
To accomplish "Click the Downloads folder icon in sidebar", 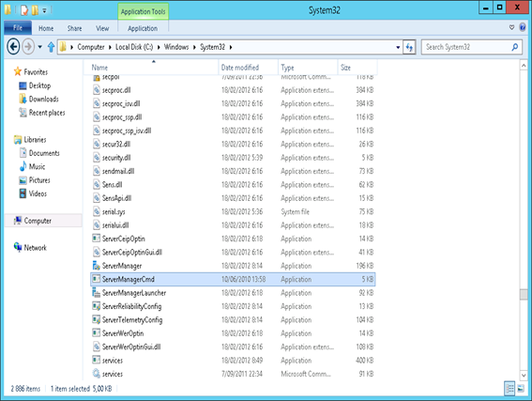I will pos(23,99).
